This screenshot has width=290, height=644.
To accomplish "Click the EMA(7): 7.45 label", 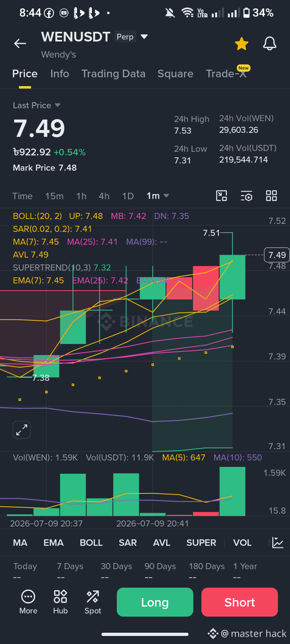I will pos(38,281).
